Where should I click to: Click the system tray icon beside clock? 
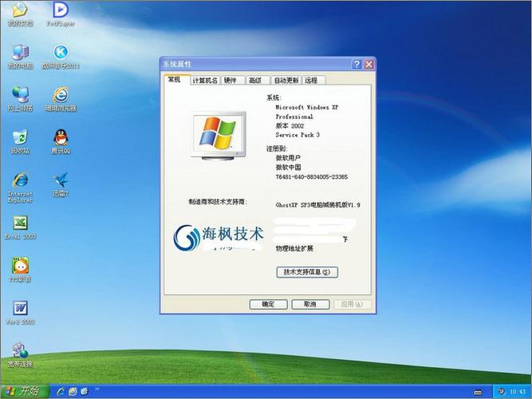coord(502,392)
